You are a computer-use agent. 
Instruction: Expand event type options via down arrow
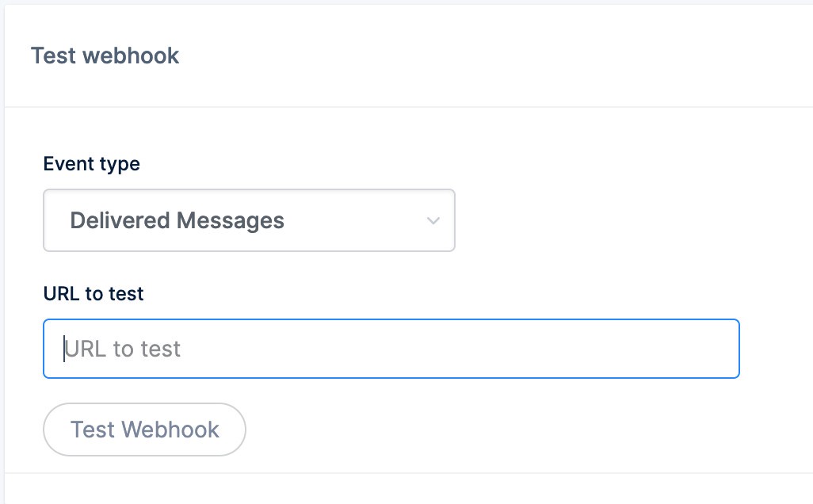pos(433,220)
